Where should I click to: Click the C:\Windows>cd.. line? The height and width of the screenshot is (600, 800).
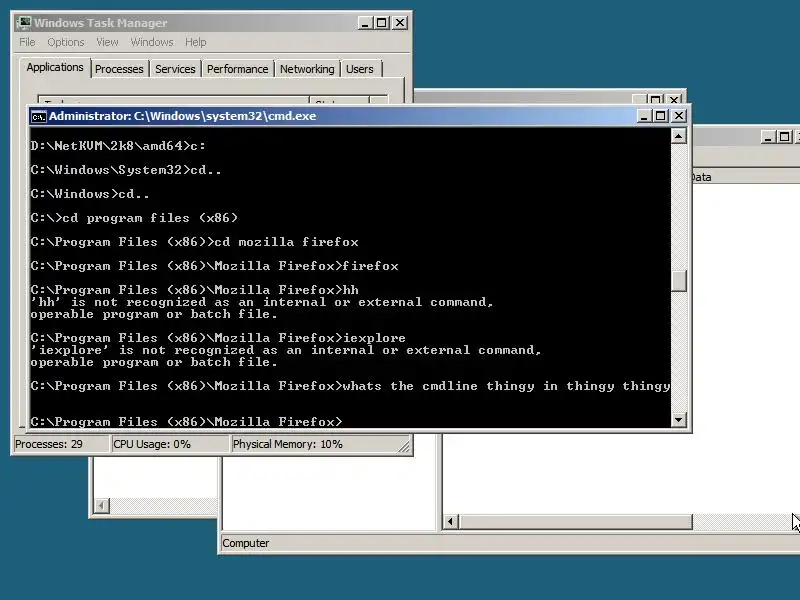coord(90,194)
